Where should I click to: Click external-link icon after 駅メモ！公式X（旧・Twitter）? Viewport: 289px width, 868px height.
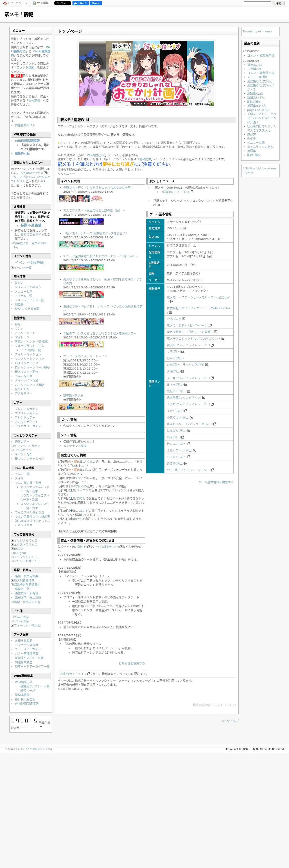[x=210, y=325]
